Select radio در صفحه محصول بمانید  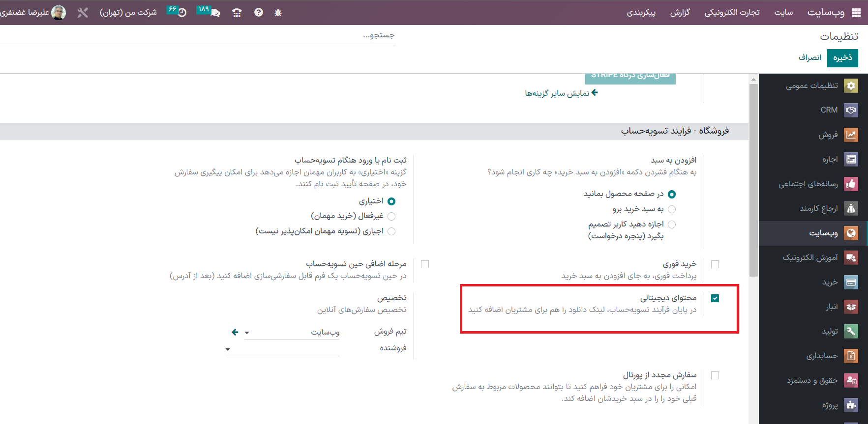(672, 195)
